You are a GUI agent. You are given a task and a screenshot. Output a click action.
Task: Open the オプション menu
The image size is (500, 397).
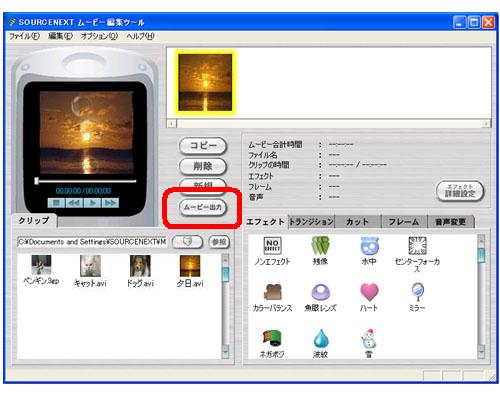99,36
